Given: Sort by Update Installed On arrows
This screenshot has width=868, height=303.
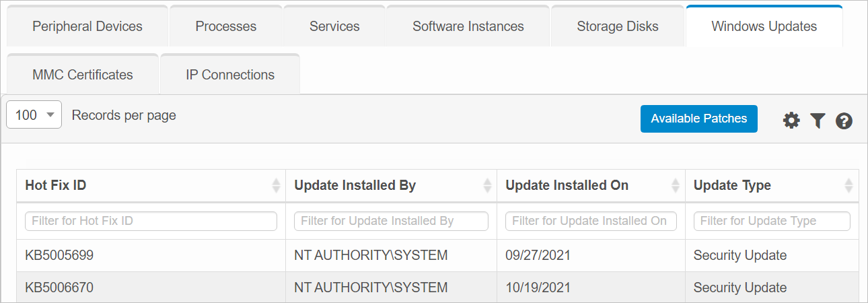Looking at the screenshot, I should (676, 185).
